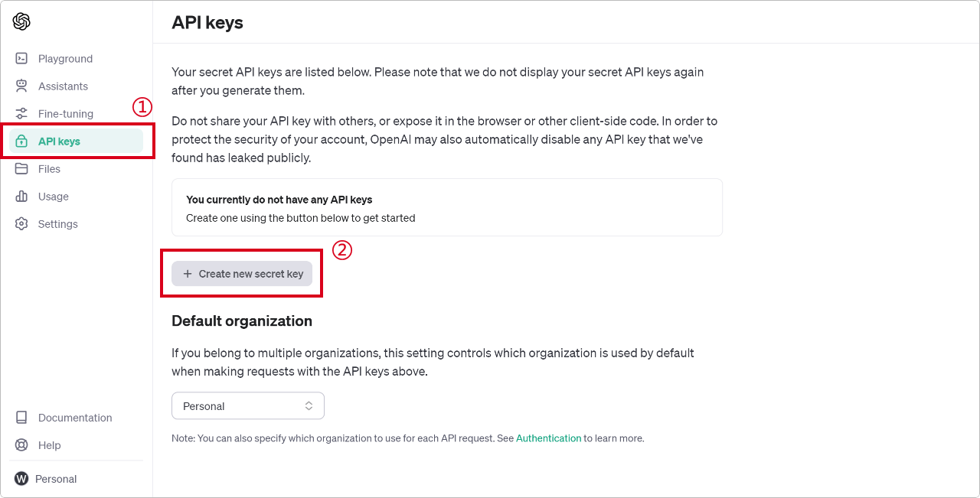
Task: Click the Create new secret key button
Action: pyautogui.click(x=241, y=273)
